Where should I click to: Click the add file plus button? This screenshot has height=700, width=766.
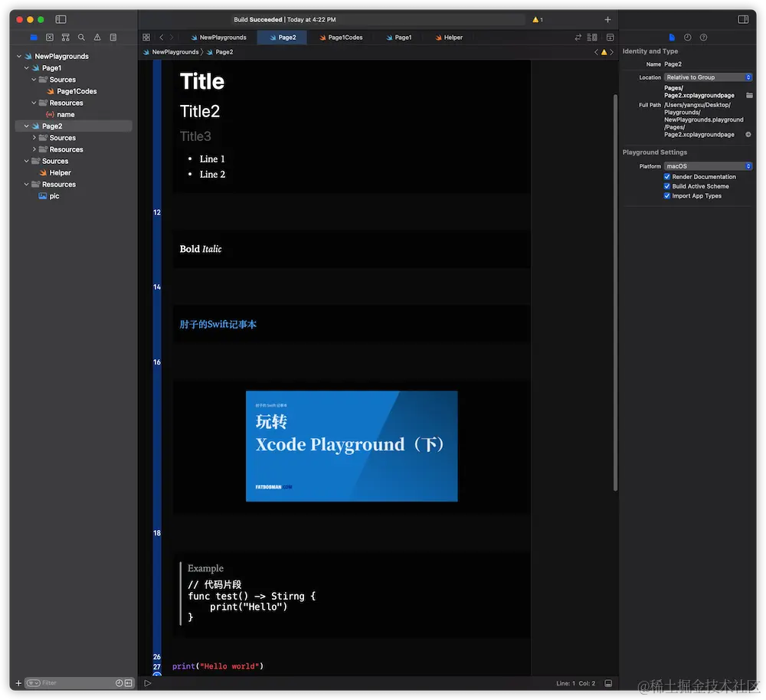point(18,683)
